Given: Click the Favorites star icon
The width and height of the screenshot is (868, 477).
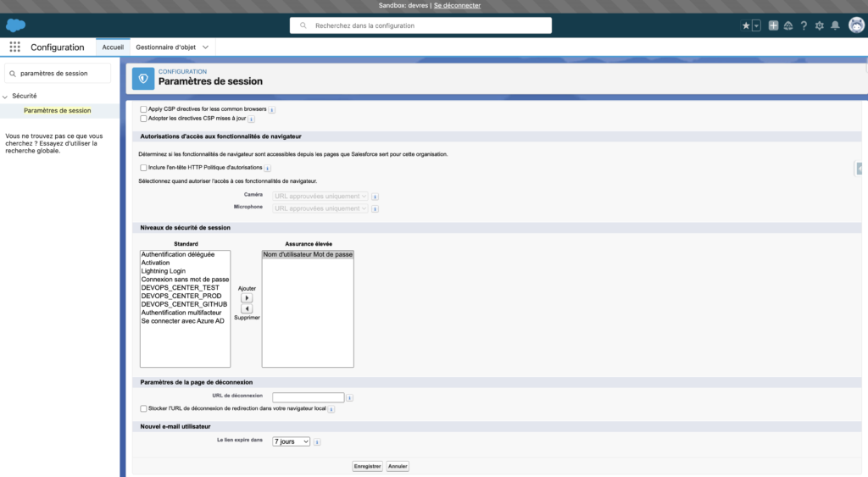Looking at the screenshot, I should 746,25.
